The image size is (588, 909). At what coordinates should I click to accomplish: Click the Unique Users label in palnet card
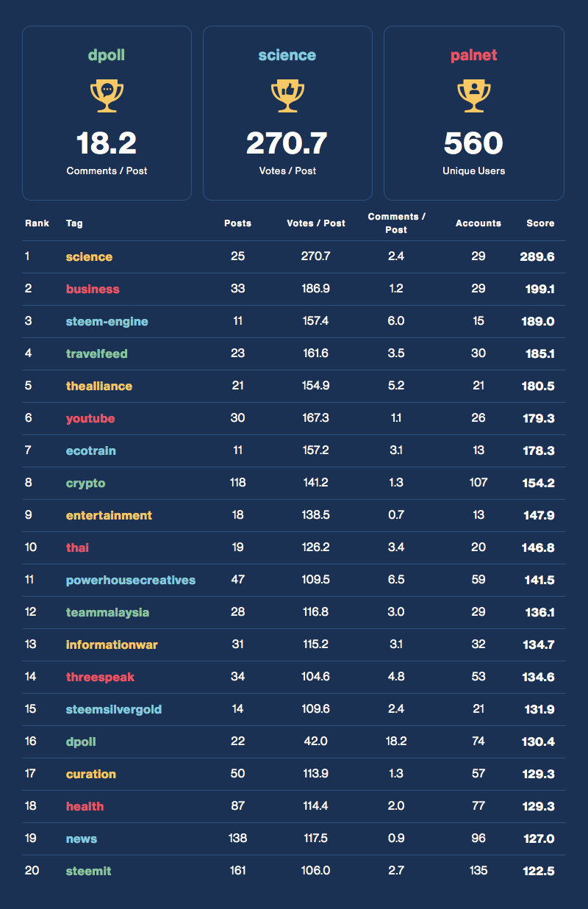pos(474,170)
